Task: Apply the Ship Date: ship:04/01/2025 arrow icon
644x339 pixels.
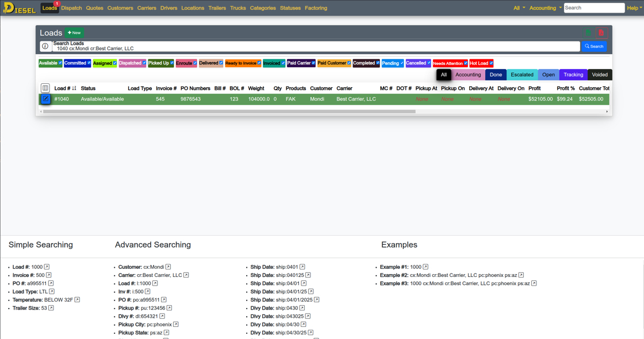Action: [317, 299]
